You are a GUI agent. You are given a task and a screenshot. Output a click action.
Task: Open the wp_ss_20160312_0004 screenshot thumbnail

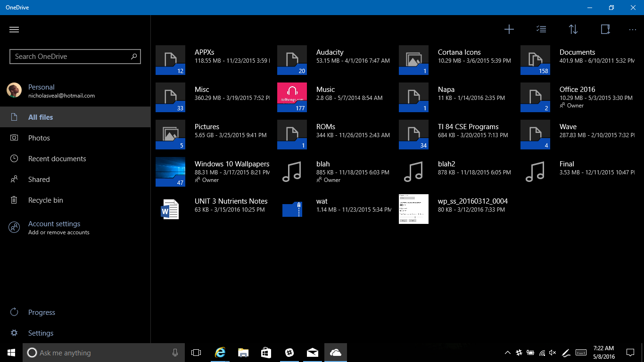413,209
